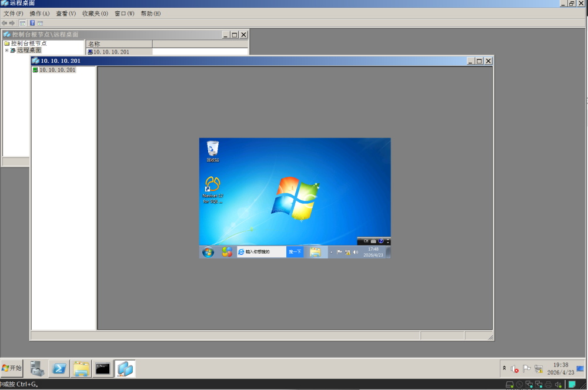Click the remote volume speaker icon
This screenshot has height=390, width=588.
[x=355, y=252]
